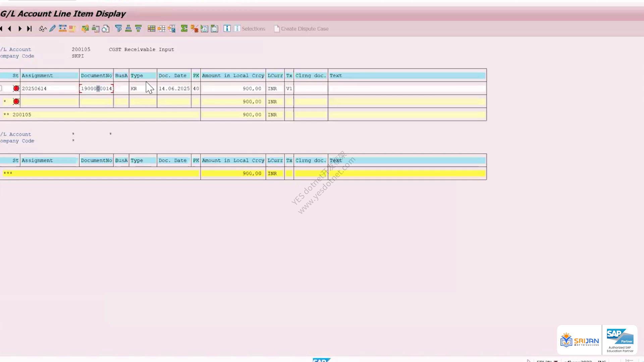The width and height of the screenshot is (644, 362).
Task: Click the ** 200105 account total row
Action: 243,115
